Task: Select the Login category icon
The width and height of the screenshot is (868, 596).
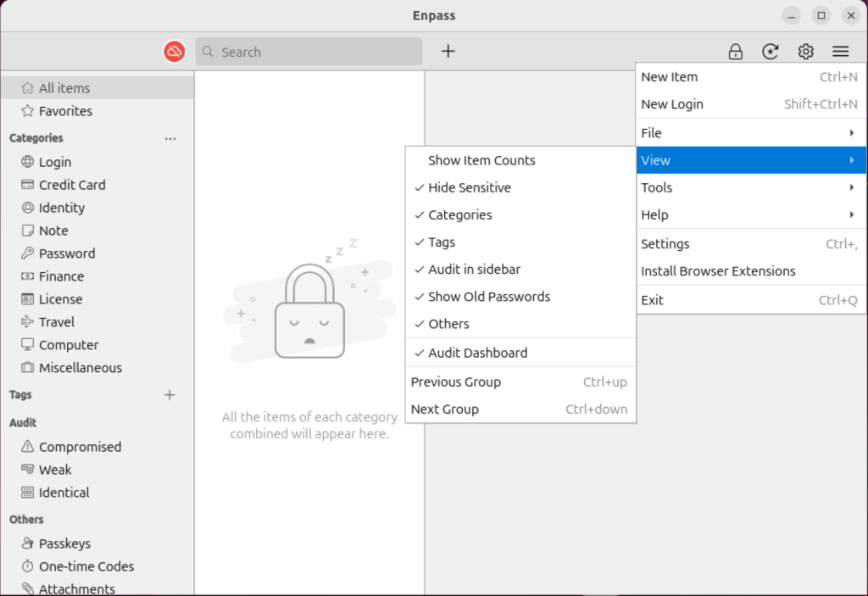Action: tap(29, 161)
